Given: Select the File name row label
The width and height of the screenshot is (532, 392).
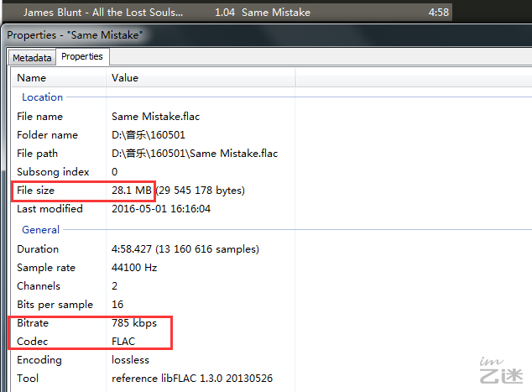Looking at the screenshot, I should [39, 117].
